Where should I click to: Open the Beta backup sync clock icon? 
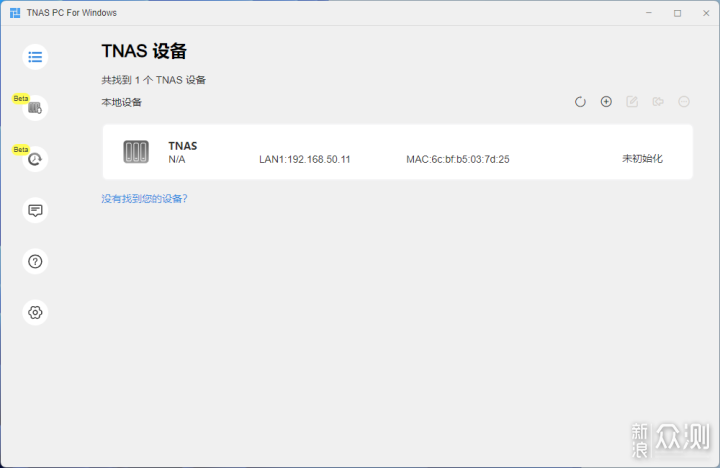click(x=35, y=159)
